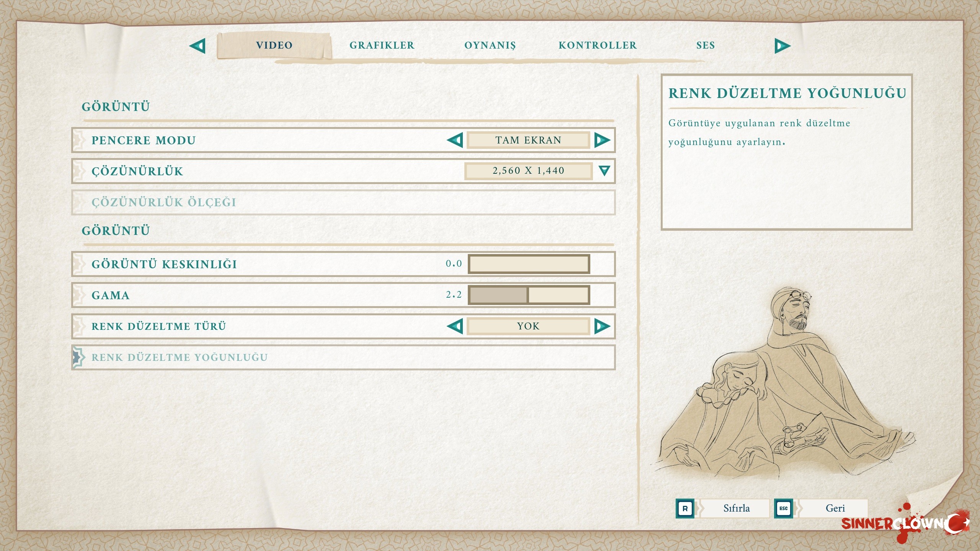Select the TAM EKRAN value field
980x551 pixels.
[x=528, y=140]
